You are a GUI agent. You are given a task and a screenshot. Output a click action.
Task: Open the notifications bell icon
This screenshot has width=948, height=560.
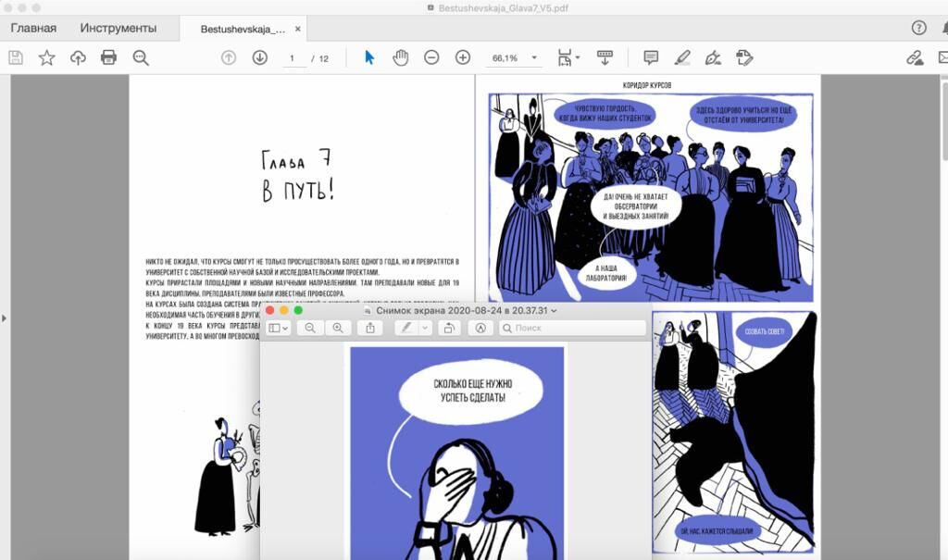(x=944, y=27)
